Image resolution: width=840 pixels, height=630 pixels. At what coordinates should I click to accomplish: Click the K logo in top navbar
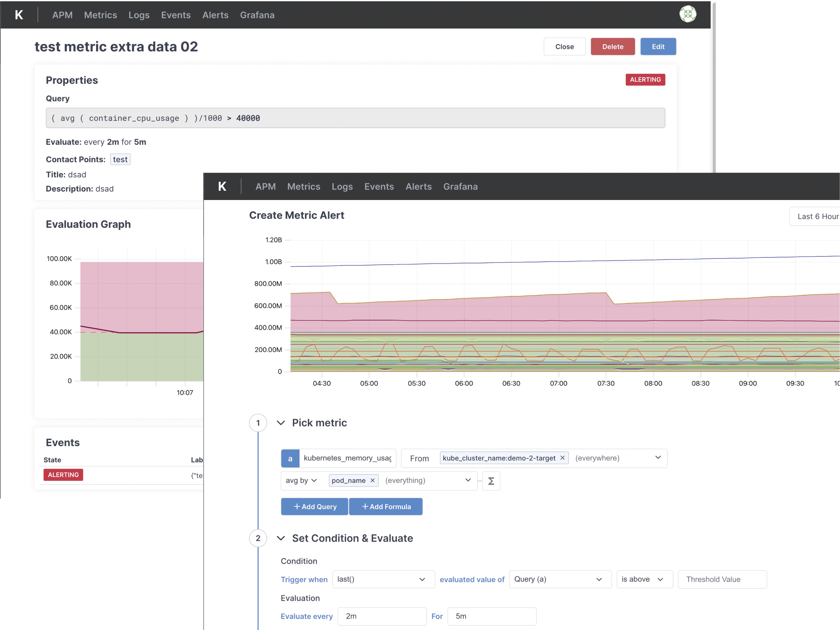[x=19, y=15]
